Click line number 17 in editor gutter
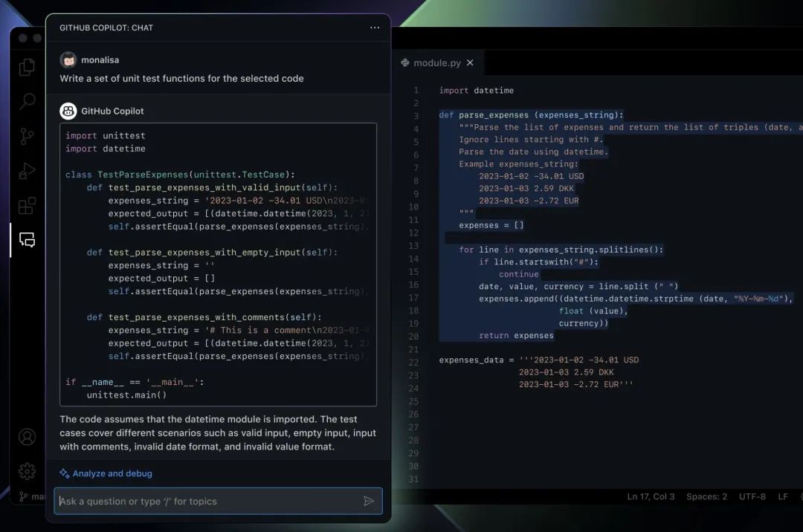This screenshot has height=532, width=803. click(x=413, y=298)
